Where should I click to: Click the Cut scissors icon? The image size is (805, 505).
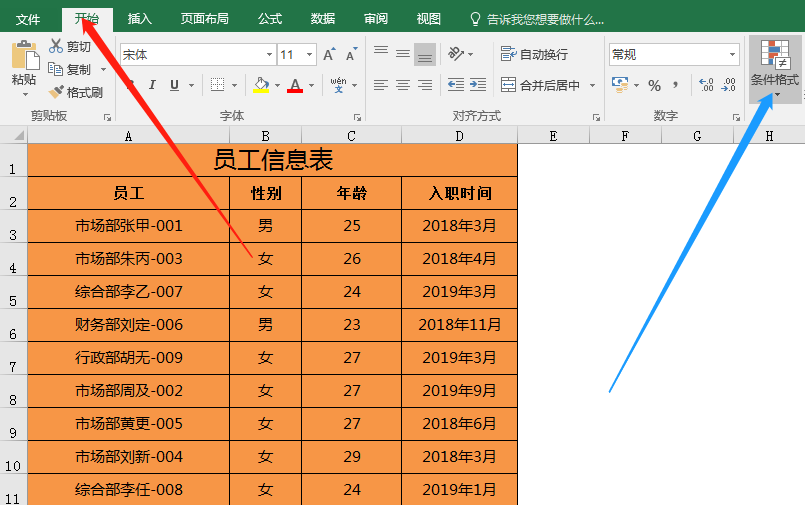(x=55, y=46)
